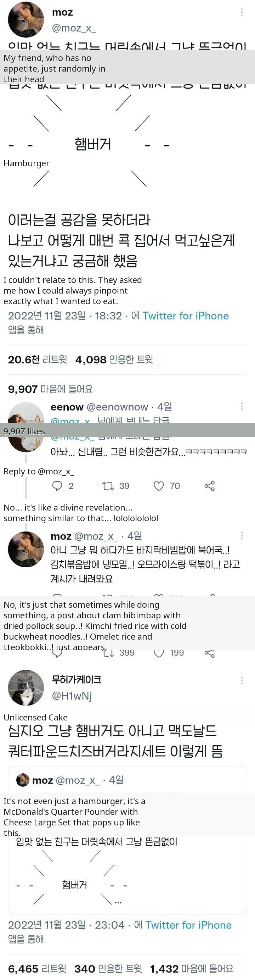
Task: Retweet eenow's reply with 39 retweets
Action: 108,486
